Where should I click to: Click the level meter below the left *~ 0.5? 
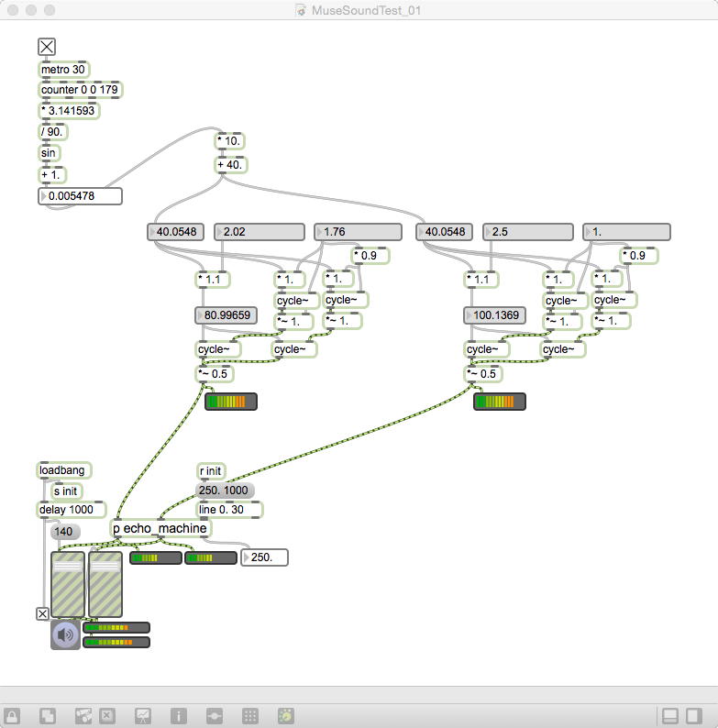pyautogui.click(x=231, y=402)
